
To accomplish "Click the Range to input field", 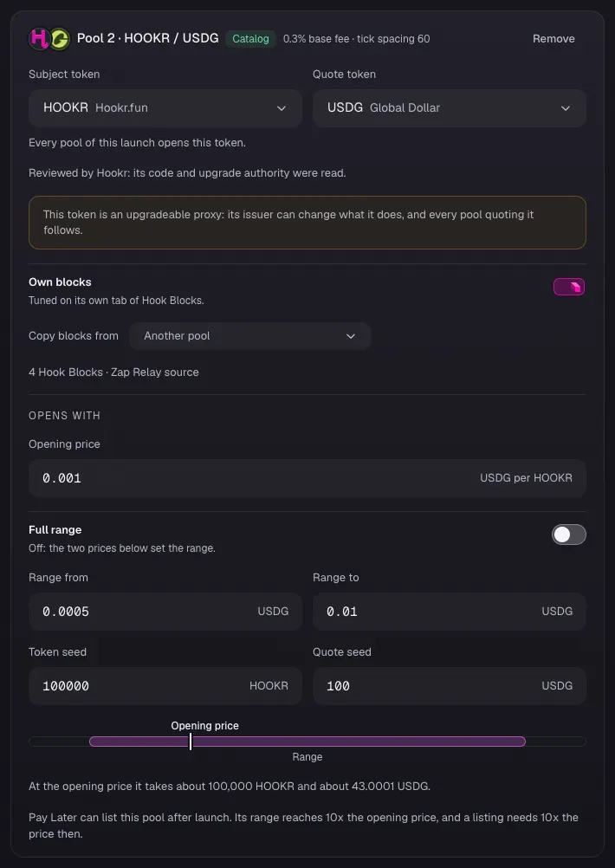I will [450, 612].
